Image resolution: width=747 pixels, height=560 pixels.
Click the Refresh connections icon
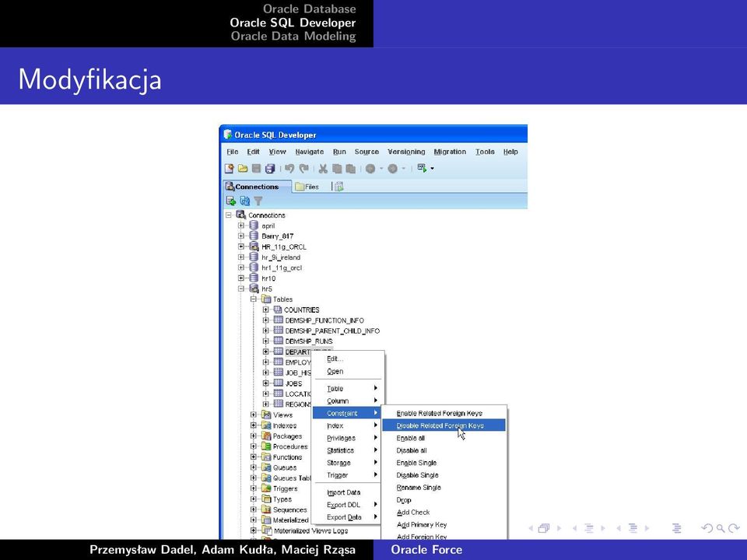(x=245, y=201)
